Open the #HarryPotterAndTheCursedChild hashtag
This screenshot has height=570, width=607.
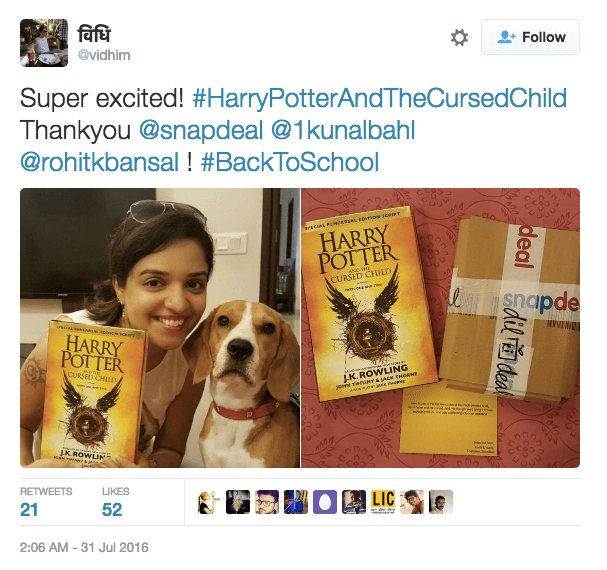click(380, 98)
